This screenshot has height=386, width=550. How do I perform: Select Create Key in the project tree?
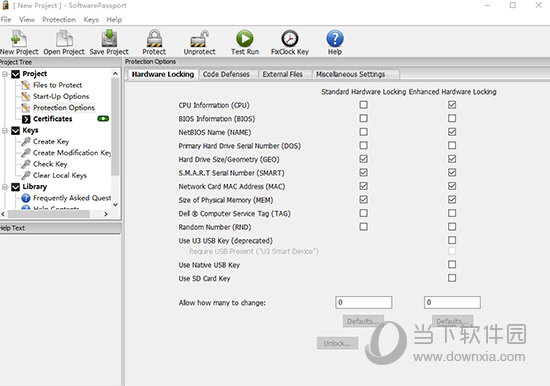51,141
